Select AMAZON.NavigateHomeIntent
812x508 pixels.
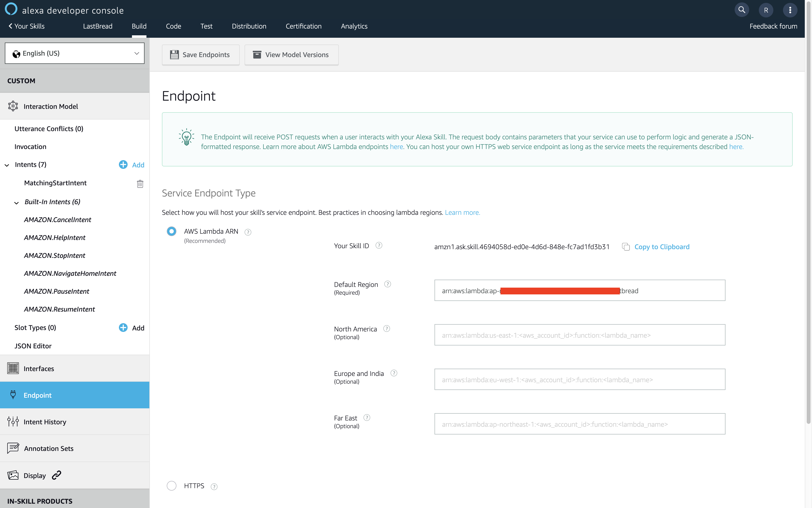coord(70,274)
